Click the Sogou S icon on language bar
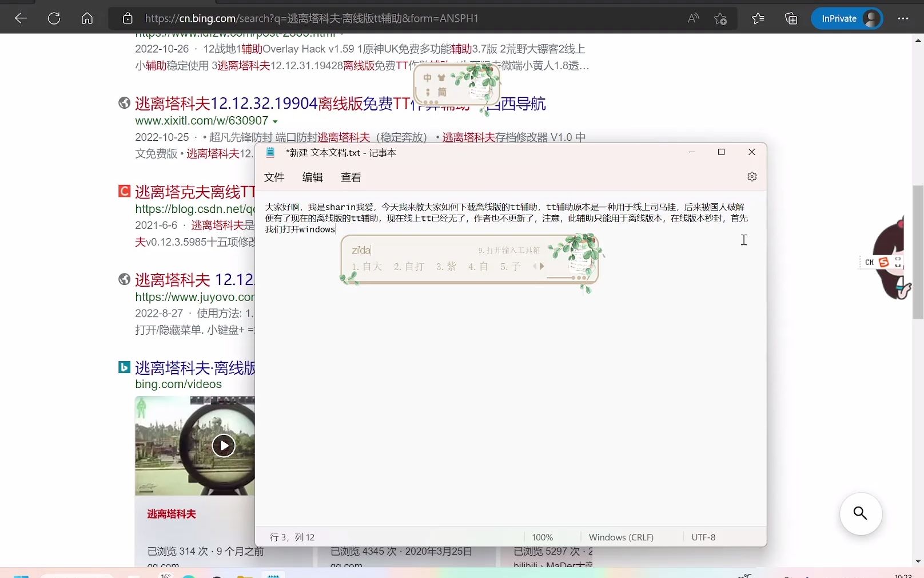924x578 pixels. (884, 262)
